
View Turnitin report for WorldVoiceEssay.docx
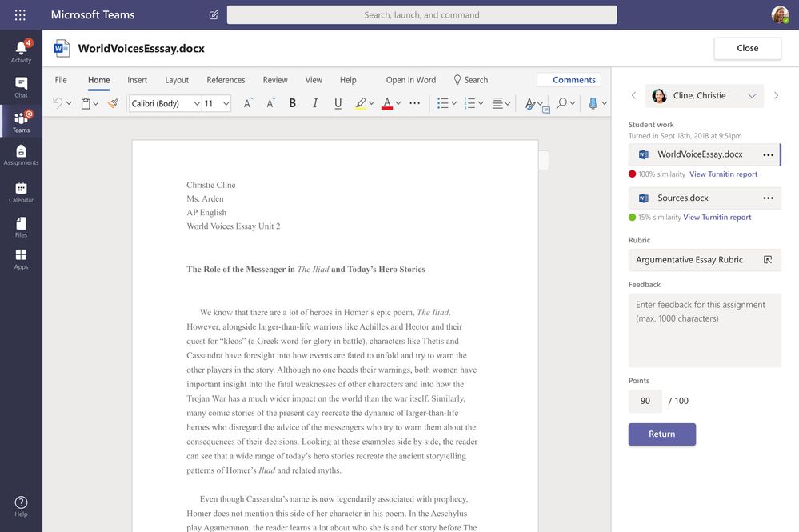pos(723,174)
